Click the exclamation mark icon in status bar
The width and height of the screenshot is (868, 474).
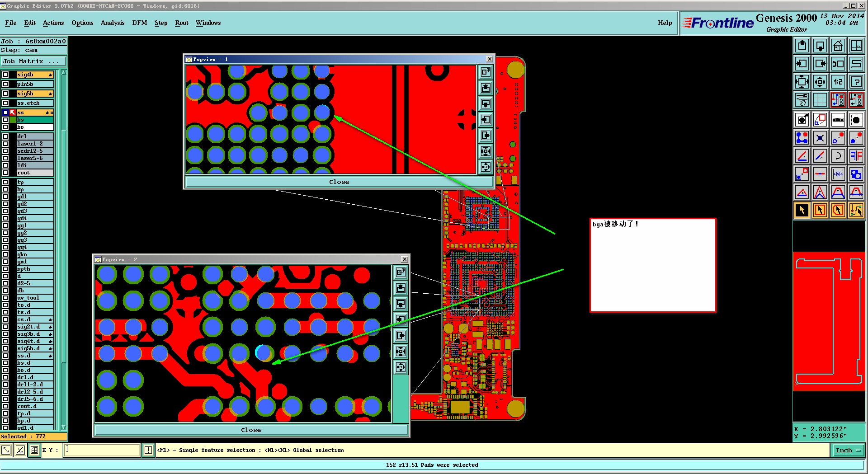click(x=148, y=450)
